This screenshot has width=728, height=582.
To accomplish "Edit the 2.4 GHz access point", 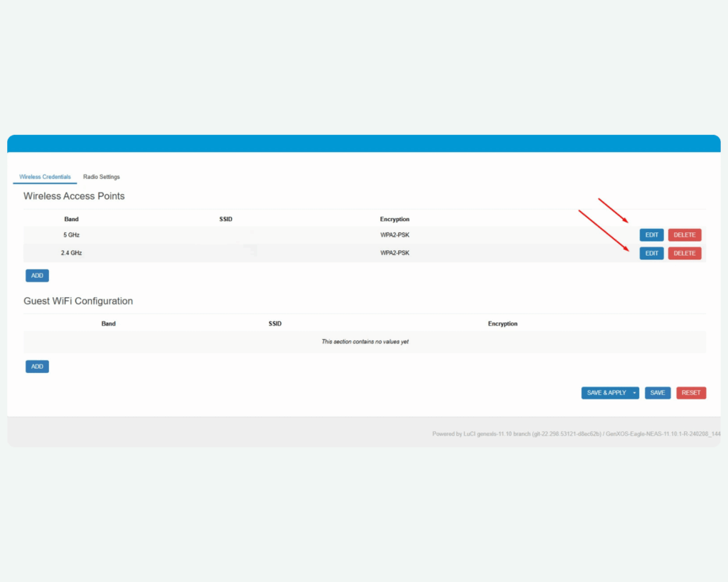I will point(651,254).
